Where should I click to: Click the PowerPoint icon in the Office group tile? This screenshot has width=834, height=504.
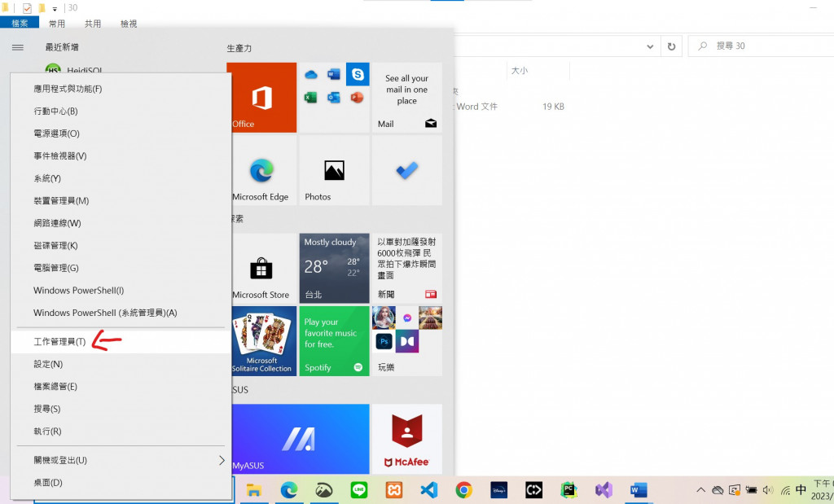coord(357,97)
